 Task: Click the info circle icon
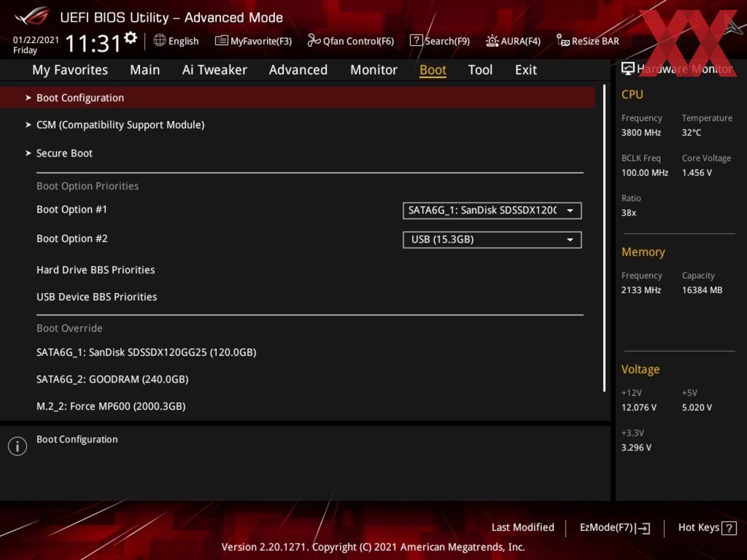click(x=18, y=446)
